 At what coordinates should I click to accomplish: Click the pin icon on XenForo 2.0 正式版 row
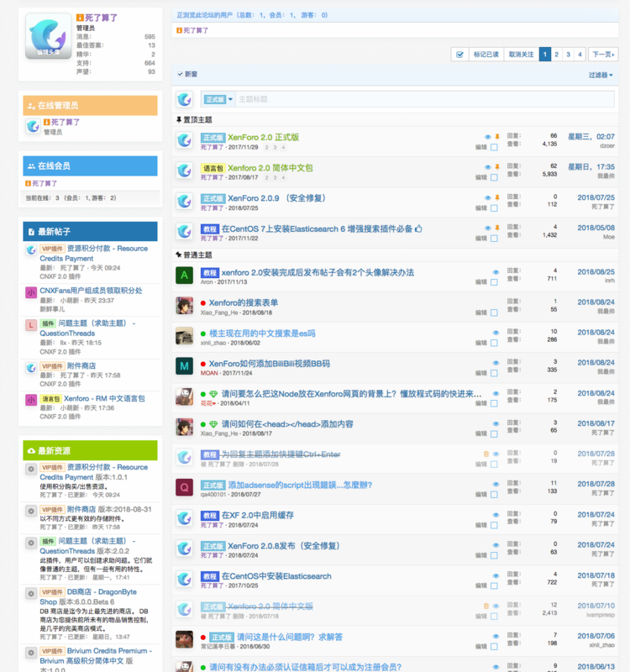click(x=497, y=137)
